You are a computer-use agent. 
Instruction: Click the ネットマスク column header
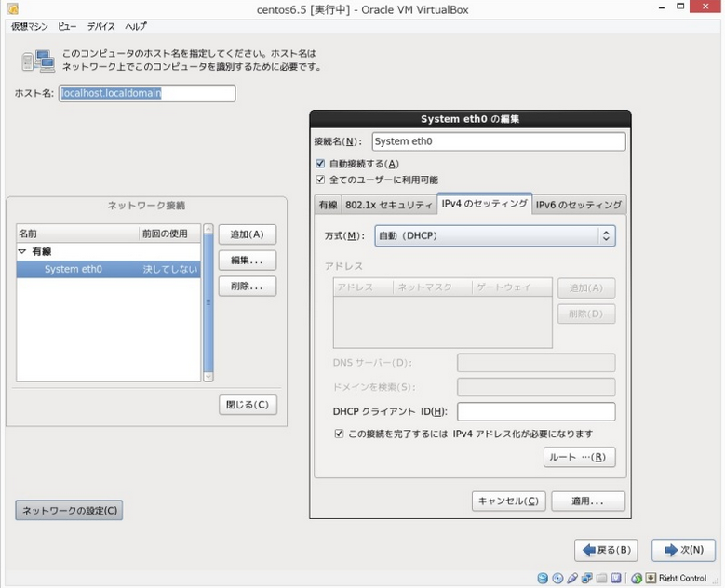pos(433,287)
